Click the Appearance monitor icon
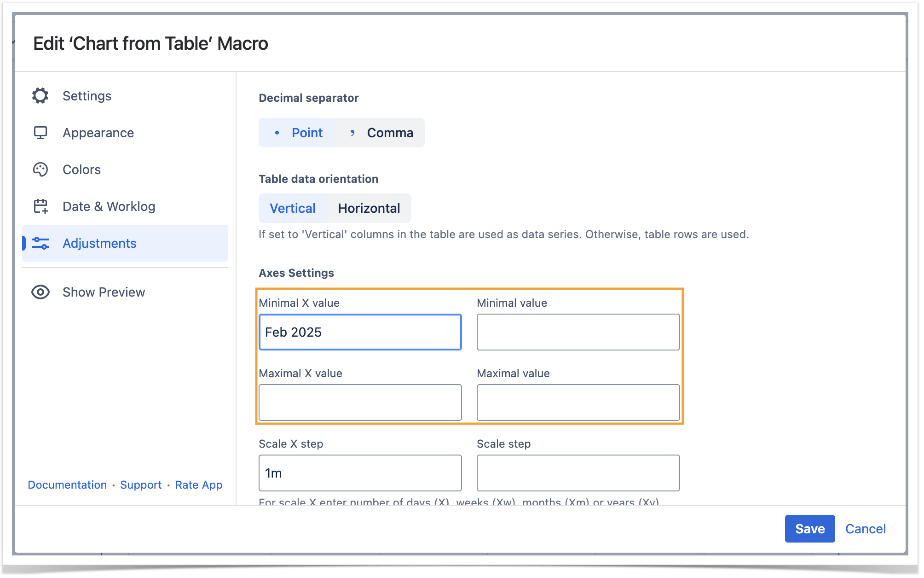 40,133
